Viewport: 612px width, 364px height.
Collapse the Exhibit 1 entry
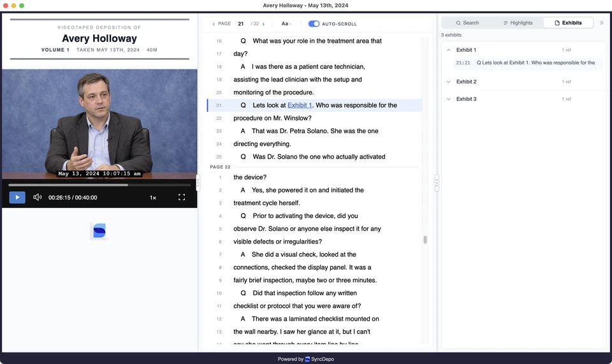[x=448, y=50]
